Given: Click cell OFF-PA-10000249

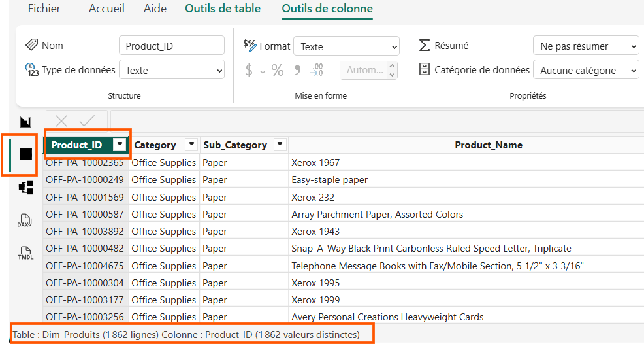Looking at the screenshot, I should point(85,180).
